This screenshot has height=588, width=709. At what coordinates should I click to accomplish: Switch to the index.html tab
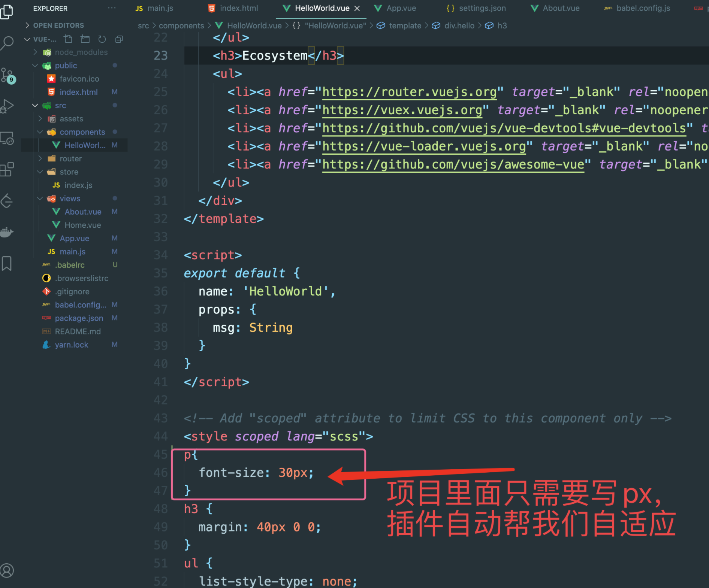233,8
